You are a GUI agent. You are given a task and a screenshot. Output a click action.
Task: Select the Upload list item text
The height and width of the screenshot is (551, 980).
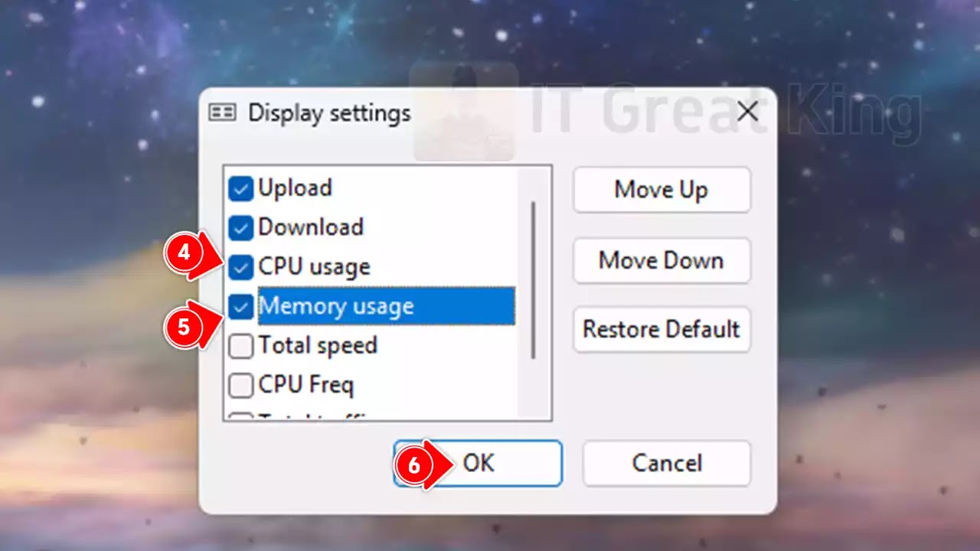pyautogui.click(x=295, y=188)
